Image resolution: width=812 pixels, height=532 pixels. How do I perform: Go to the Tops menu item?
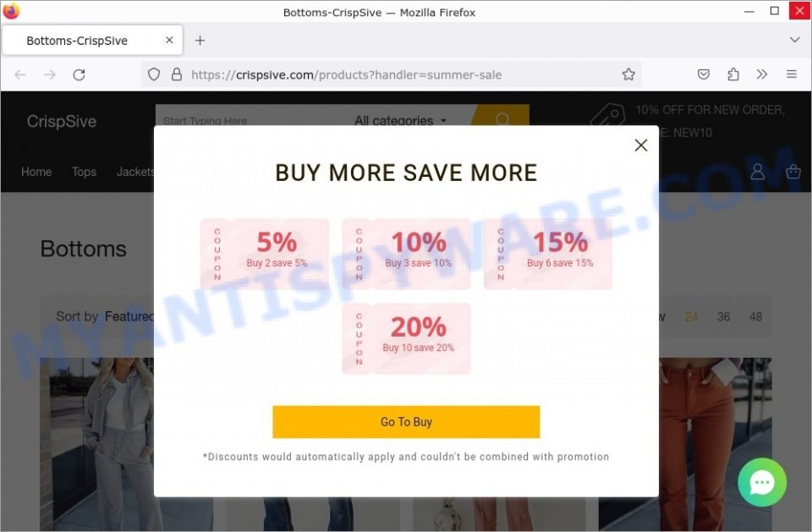click(84, 172)
